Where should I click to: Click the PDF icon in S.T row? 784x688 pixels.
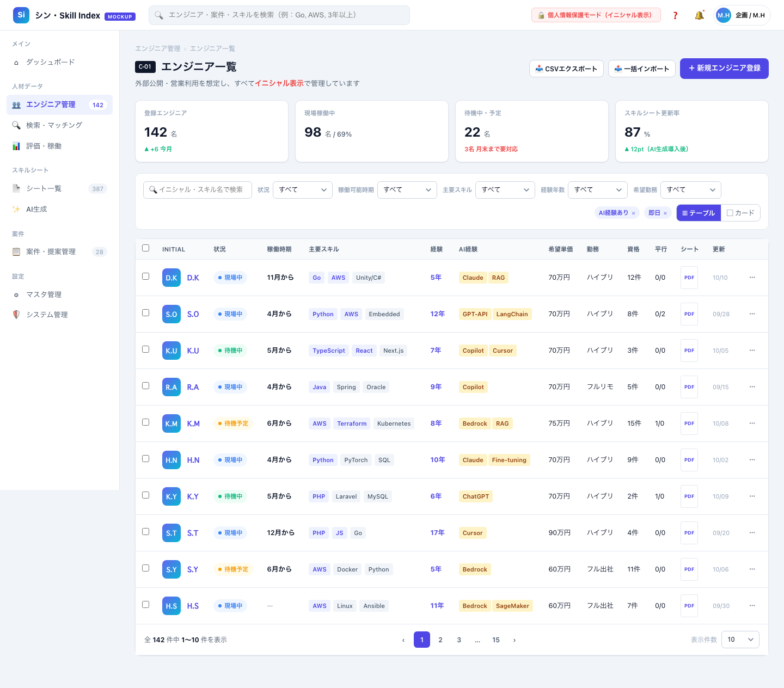pyautogui.click(x=689, y=533)
